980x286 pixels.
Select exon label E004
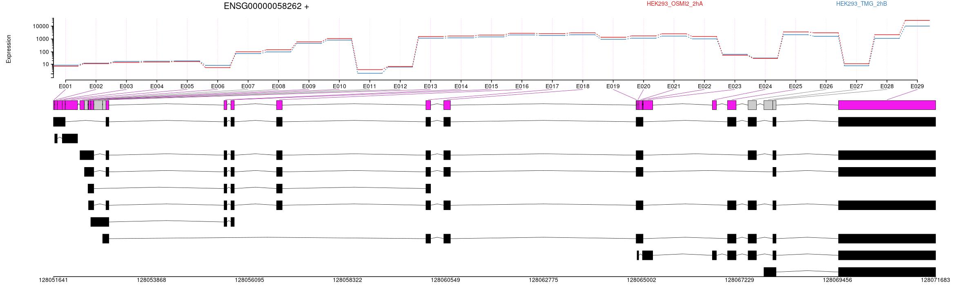pos(157,86)
